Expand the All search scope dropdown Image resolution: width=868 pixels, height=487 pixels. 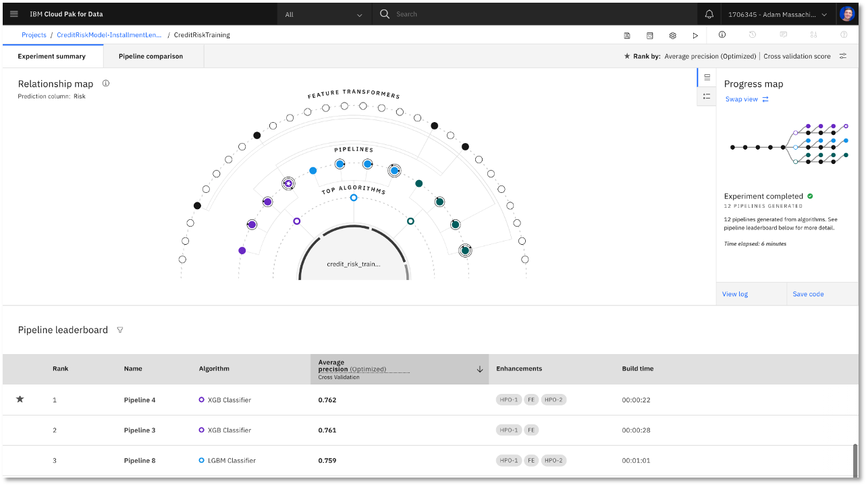click(323, 14)
